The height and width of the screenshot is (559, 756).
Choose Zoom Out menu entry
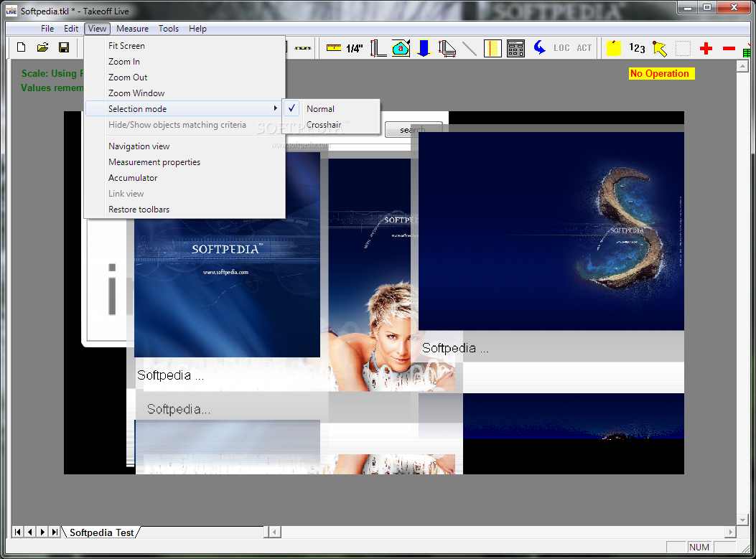point(185,77)
